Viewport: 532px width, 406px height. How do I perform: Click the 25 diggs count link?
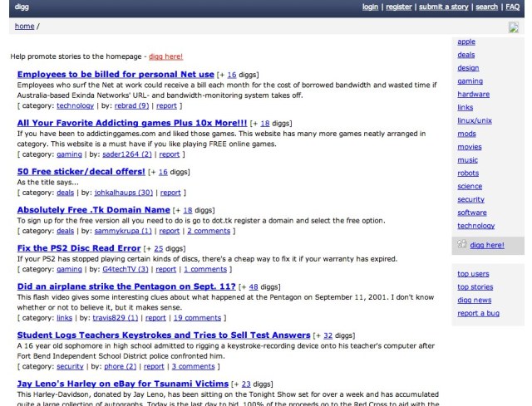pyautogui.click(x=159, y=249)
